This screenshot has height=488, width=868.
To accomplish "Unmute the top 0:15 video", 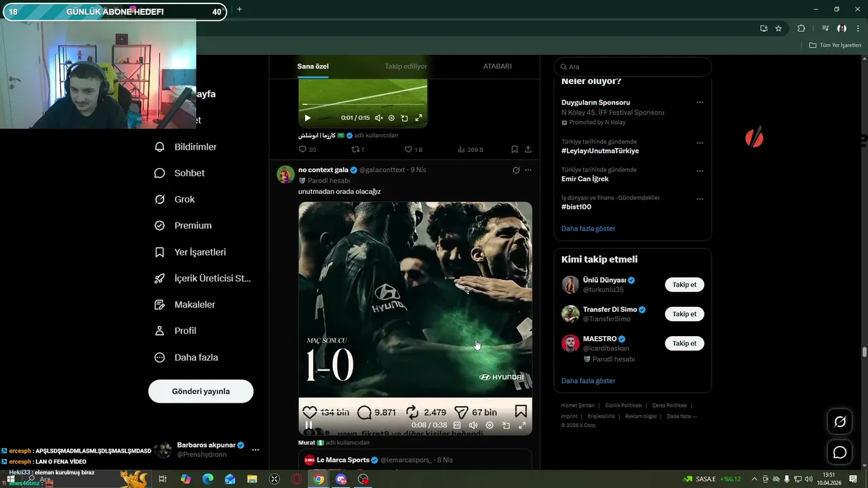I will click(x=378, y=118).
